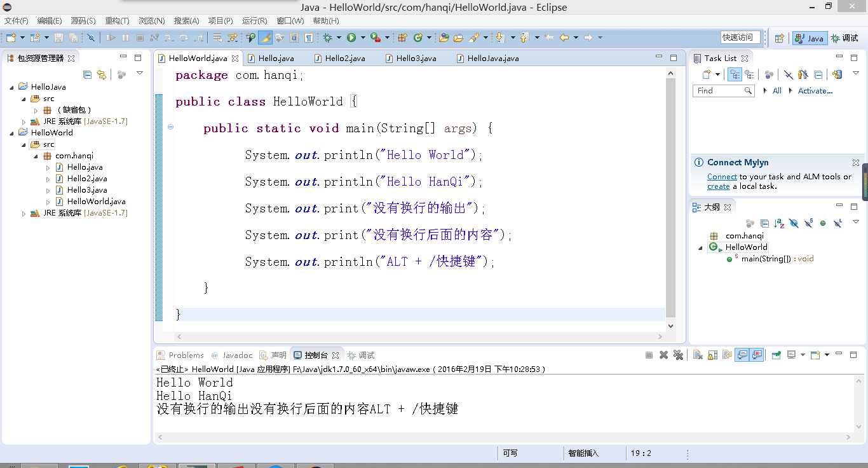Collapse the HelloJava project tree node
This screenshot has height=468, width=868.
11,87
